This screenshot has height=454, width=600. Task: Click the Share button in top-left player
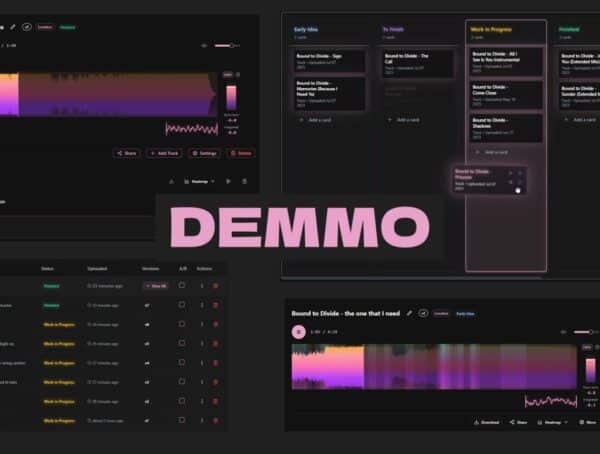click(x=126, y=153)
